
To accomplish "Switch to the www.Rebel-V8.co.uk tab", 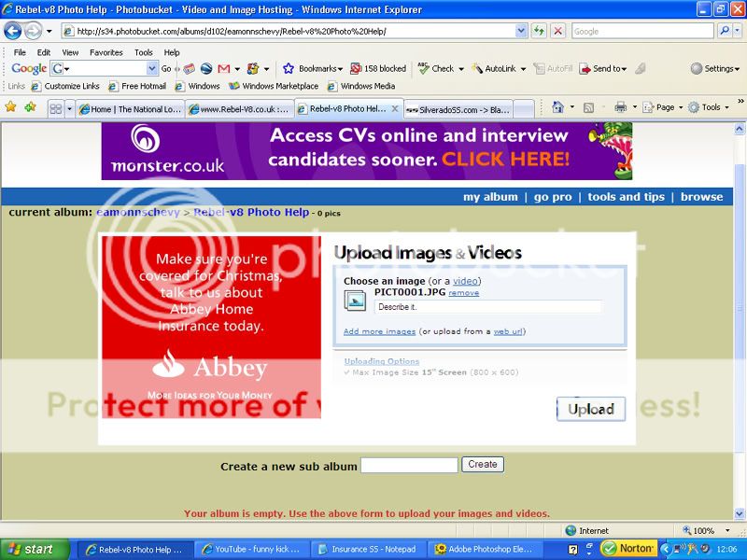I will [x=239, y=109].
